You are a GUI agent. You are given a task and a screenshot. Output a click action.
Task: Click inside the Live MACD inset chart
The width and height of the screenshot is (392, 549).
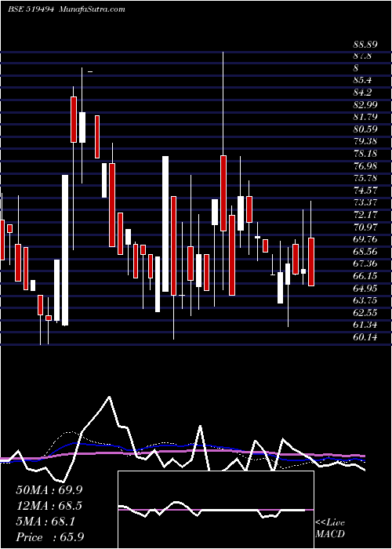[216, 510]
